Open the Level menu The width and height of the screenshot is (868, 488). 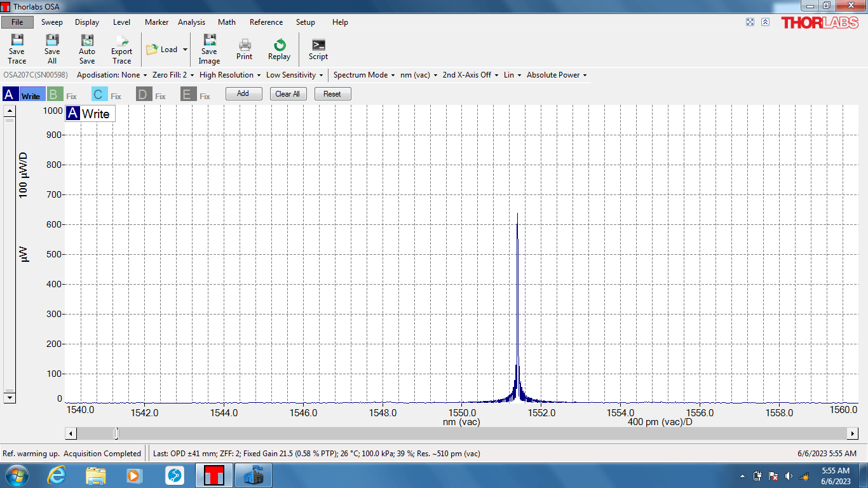(121, 22)
